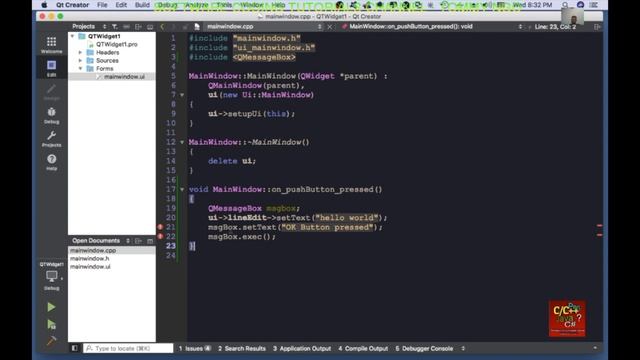This screenshot has width=640, height=360.
Task: Split the Projects panel icon
Action: click(x=138, y=27)
